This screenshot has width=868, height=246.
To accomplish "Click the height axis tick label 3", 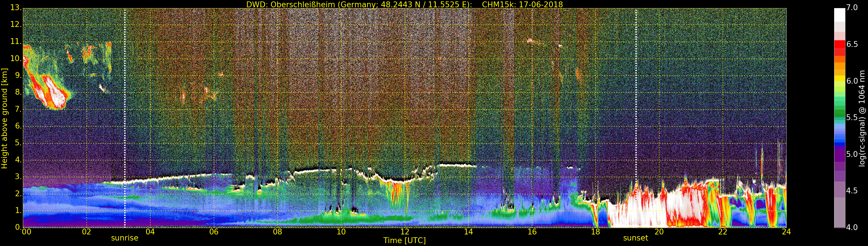I will click(x=18, y=177).
